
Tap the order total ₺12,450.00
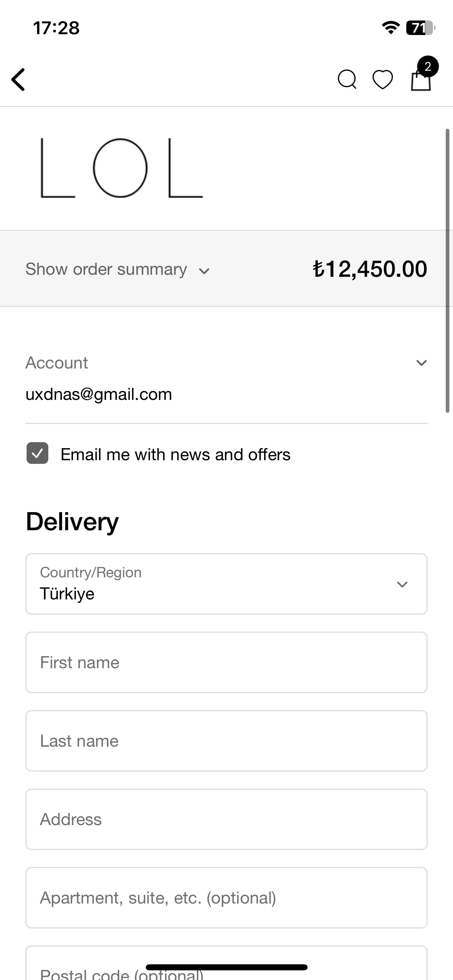click(370, 269)
